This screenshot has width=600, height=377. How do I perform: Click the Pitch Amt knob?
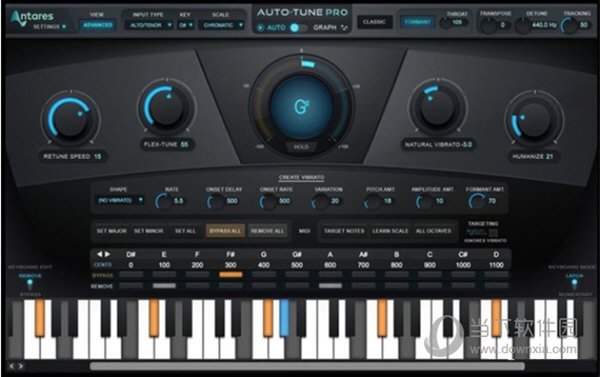pos(373,201)
